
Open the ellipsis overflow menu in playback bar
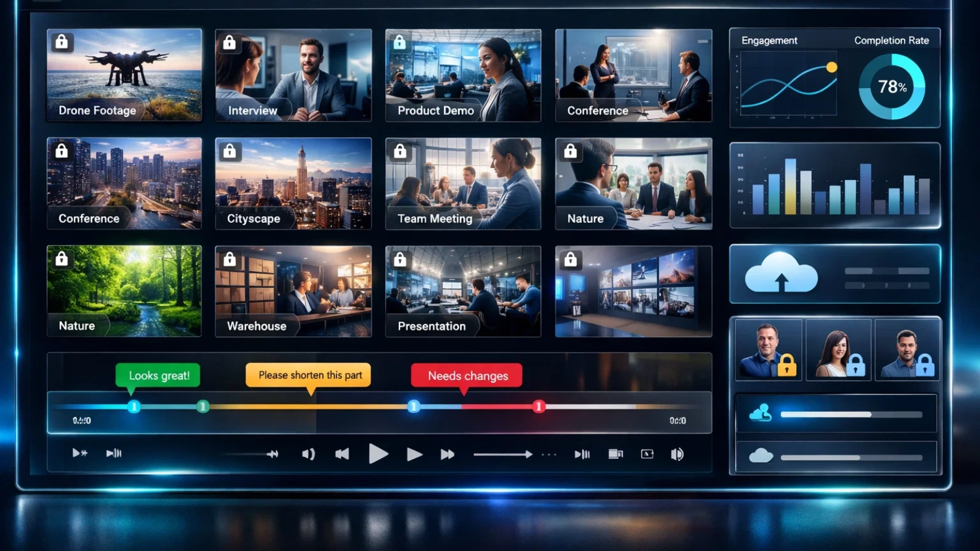(548, 453)
